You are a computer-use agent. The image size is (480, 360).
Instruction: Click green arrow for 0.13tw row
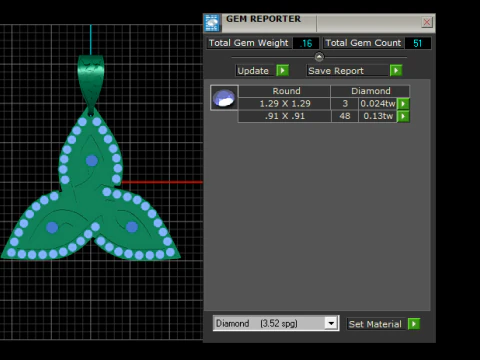(403, 116)
